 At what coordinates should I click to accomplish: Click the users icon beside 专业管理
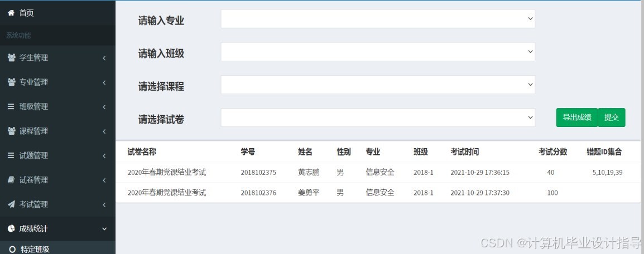(12, 82)
